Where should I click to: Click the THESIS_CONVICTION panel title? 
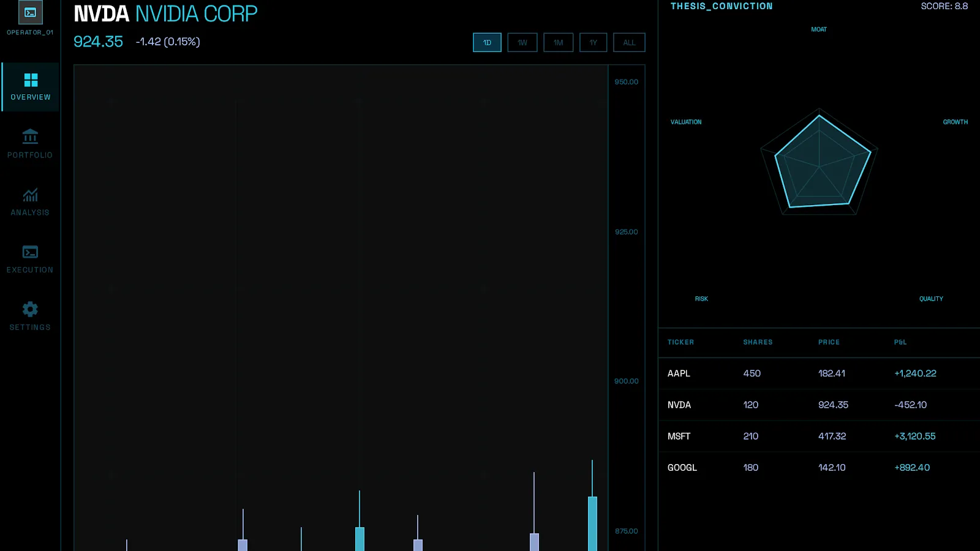[722, 6]
